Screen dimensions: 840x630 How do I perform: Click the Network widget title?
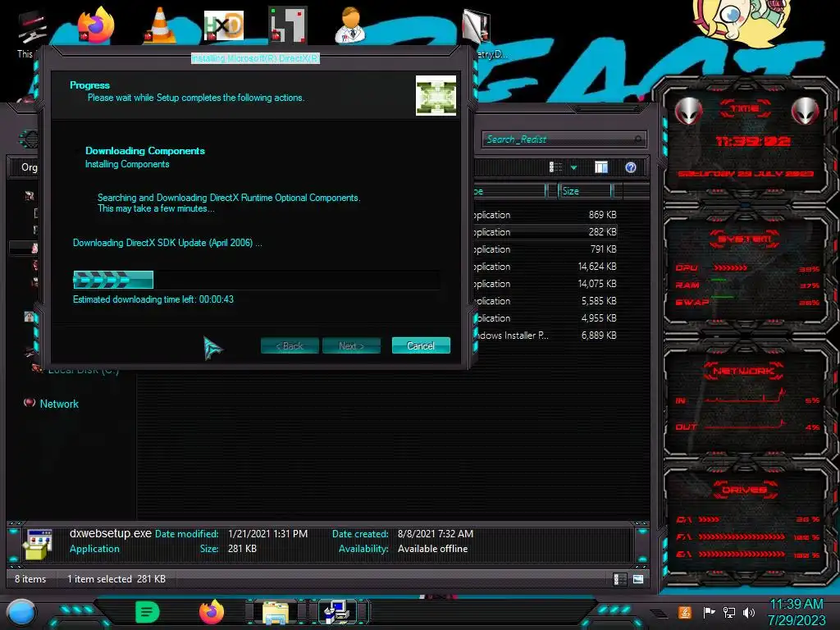point(744,371)
